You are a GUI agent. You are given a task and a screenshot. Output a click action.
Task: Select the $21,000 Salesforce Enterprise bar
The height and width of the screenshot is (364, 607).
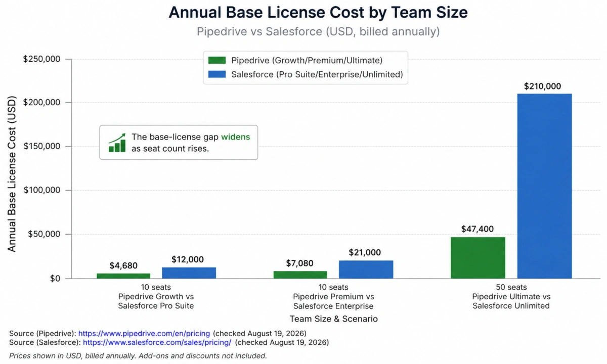(x=366, y=269)
